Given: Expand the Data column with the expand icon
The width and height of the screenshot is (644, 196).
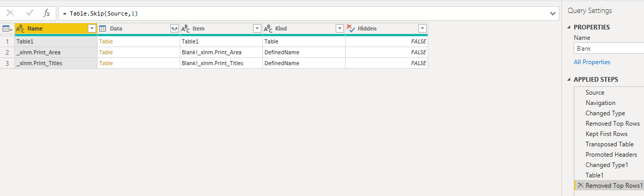Looking at the screenshot, I should (174, 29).
